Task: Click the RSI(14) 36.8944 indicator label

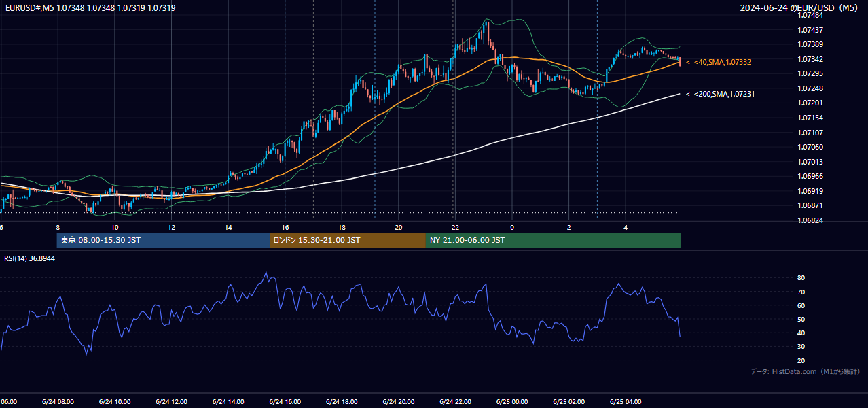Action: (30, 258)
